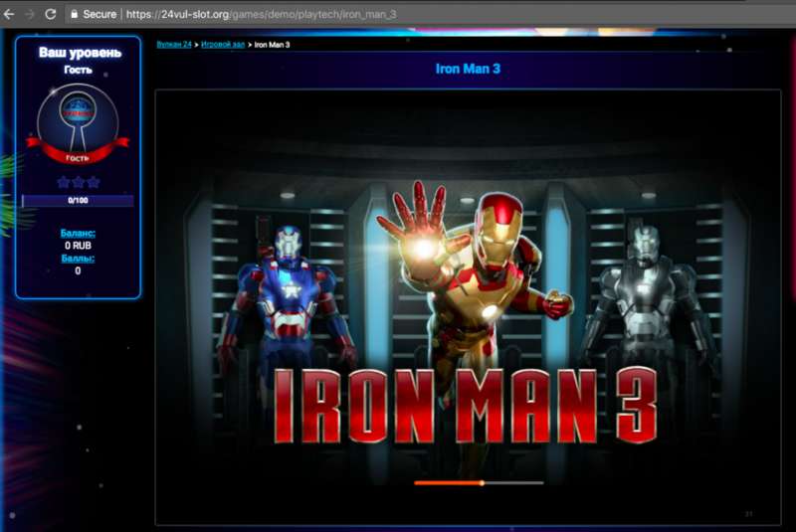Image resolution: width=796 pixels, height=532 pixels.
Task: Click the guest level badge emblem
Action: pos(78,124)
